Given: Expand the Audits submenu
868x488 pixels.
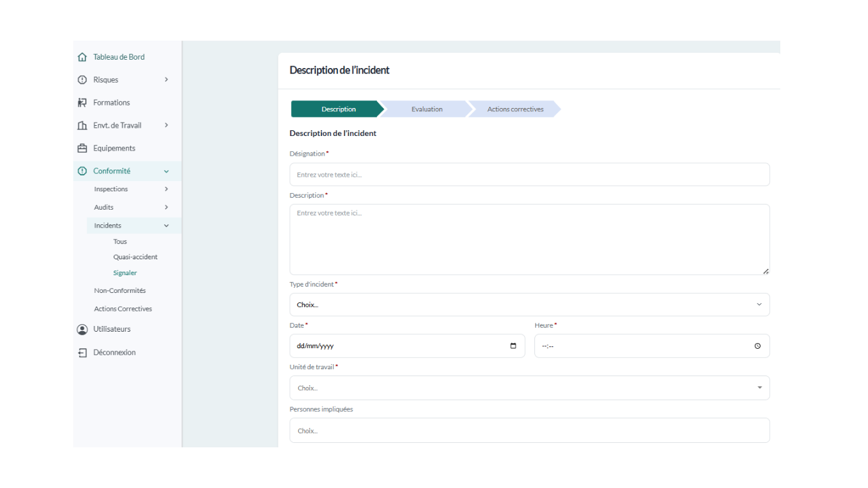Looking at the screenshot, I should point(166,208).
